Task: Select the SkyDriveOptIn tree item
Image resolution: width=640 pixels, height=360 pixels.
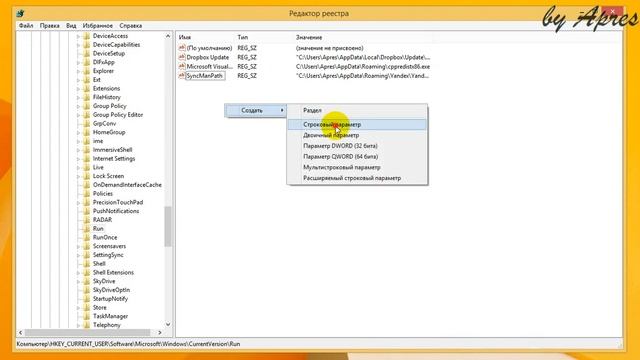Action: [x=111, y=290]
